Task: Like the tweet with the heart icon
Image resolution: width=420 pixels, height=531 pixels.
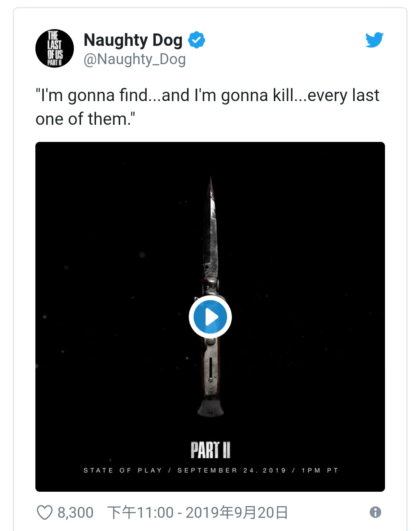Action: [x=44, y=512]
